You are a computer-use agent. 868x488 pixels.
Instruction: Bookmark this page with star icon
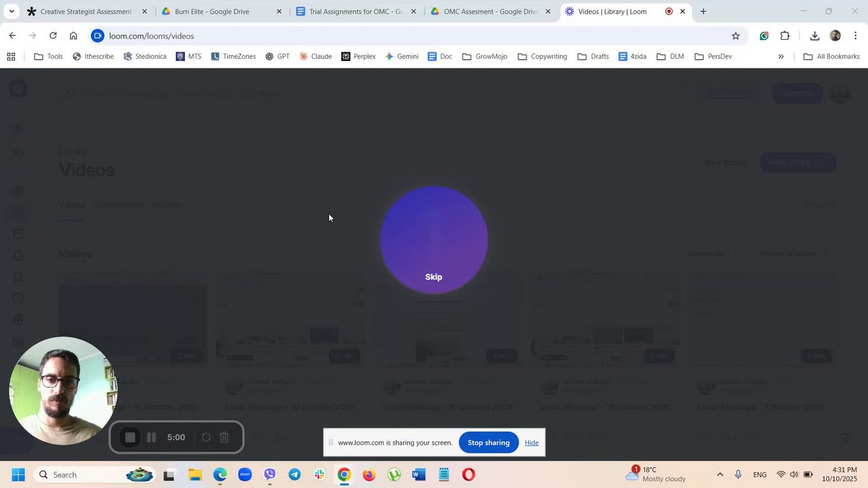coord(736,36)
